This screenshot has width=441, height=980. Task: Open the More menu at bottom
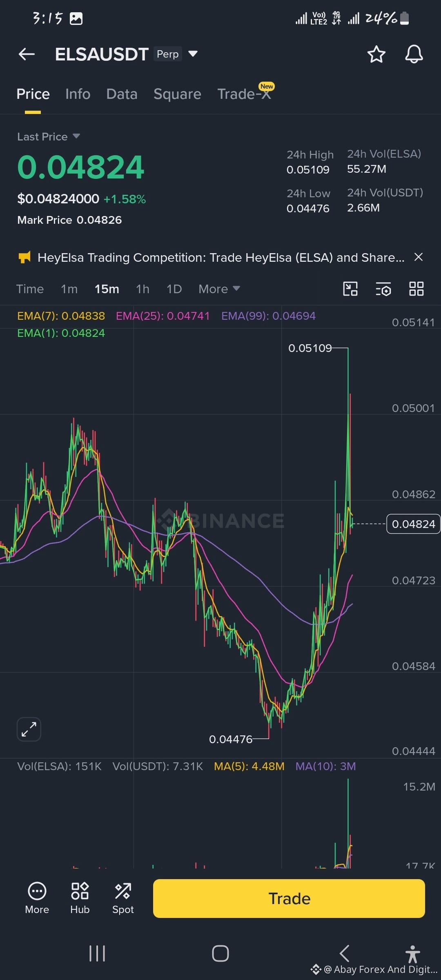[x=37, y=898]
